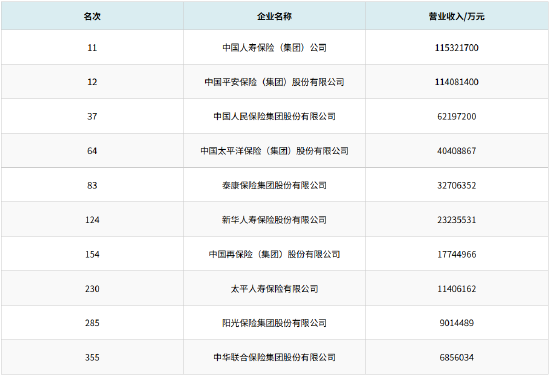The image size is (550, 376).
Task: Select revenue value 17744966
Action: [457, 254]
